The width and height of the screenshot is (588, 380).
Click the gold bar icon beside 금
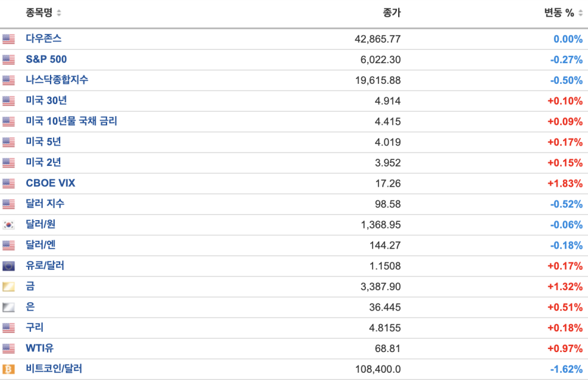pos(9,286)
